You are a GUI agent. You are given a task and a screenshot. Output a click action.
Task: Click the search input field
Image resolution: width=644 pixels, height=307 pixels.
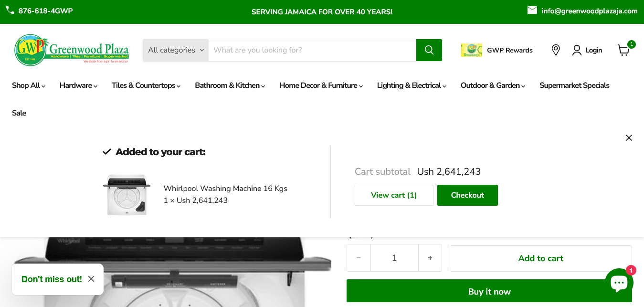[x=312, y=50]
